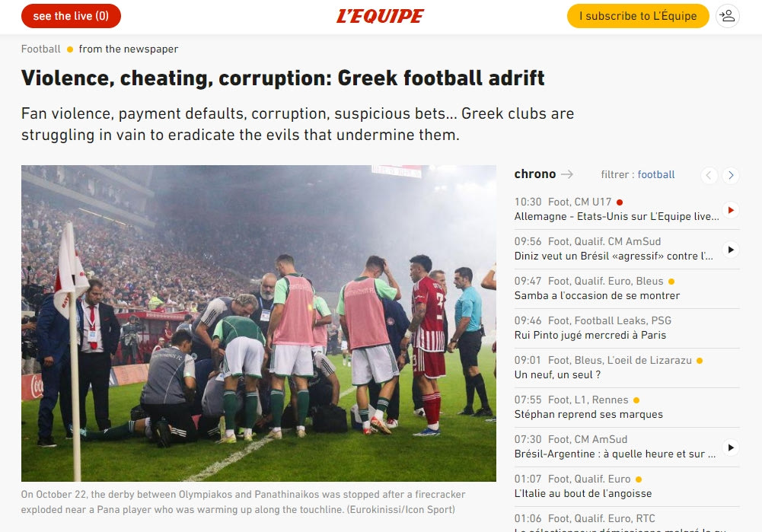Open 'Un neuf, un seul ?' article

tap(557, 374)
